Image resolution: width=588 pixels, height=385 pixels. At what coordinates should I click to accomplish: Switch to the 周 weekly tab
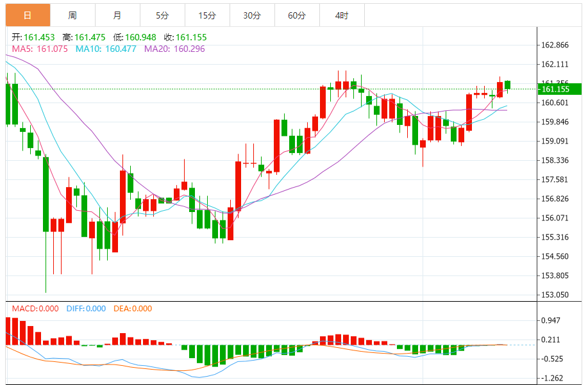click(72, 15)
